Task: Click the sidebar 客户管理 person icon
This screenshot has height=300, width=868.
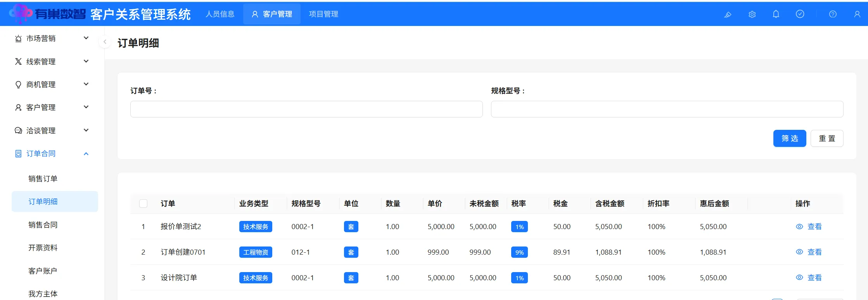Action: point(18,107)
